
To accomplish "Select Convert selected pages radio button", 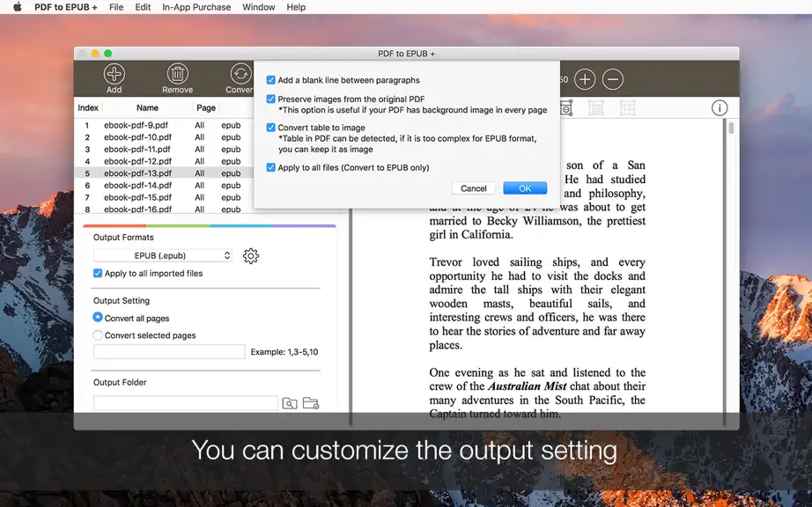I will pos(98,335).
